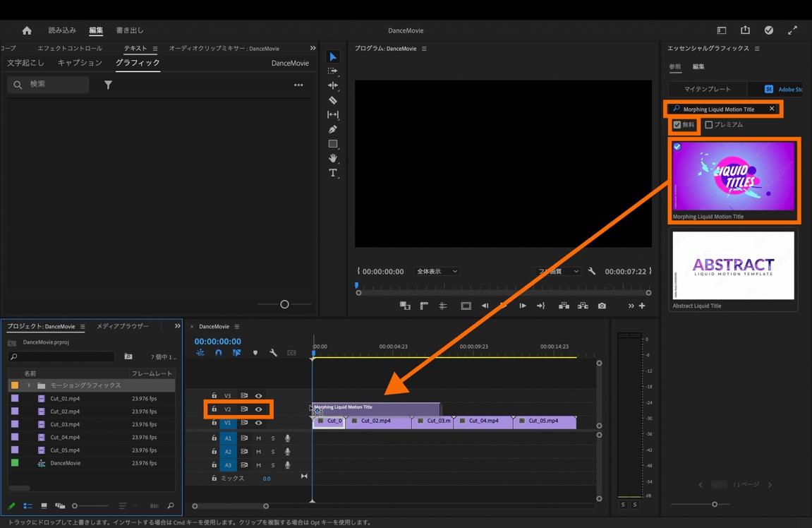This screenshot has height=528, width=812.
Task: Select the Abstract Liquid Title thumbnail
Action: 733,265
